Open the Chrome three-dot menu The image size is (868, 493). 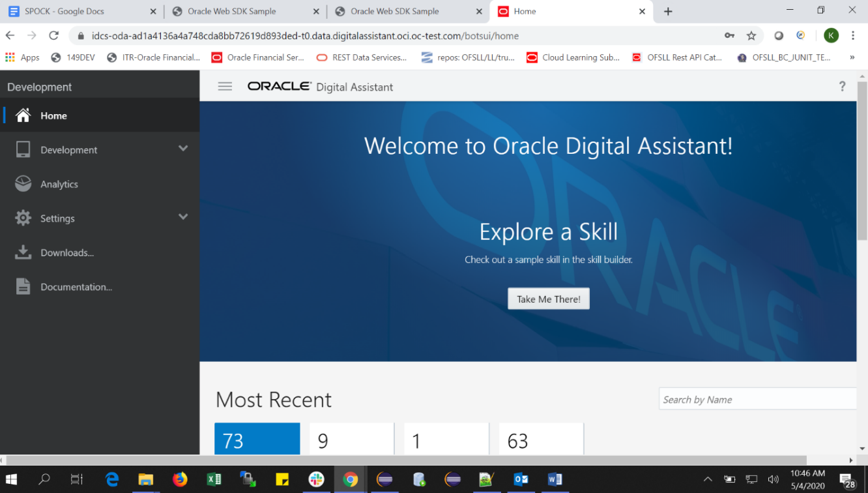coord(853,36)
